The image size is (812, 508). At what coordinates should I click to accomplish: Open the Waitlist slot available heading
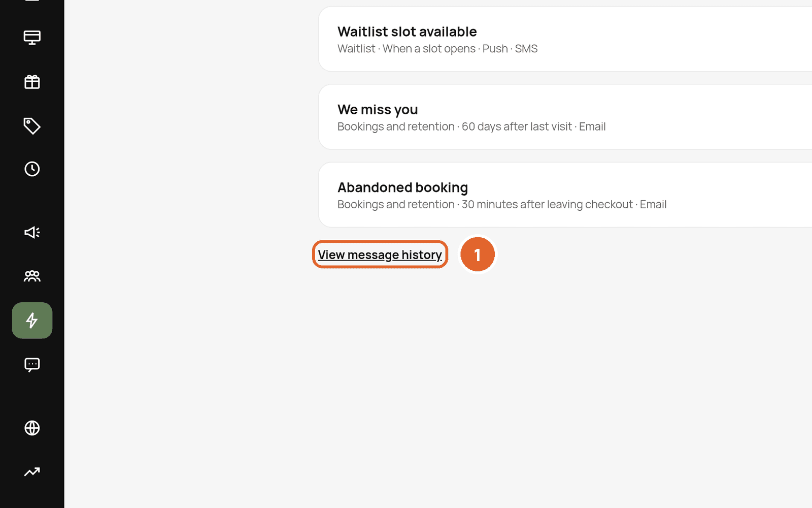pos(407,31)
